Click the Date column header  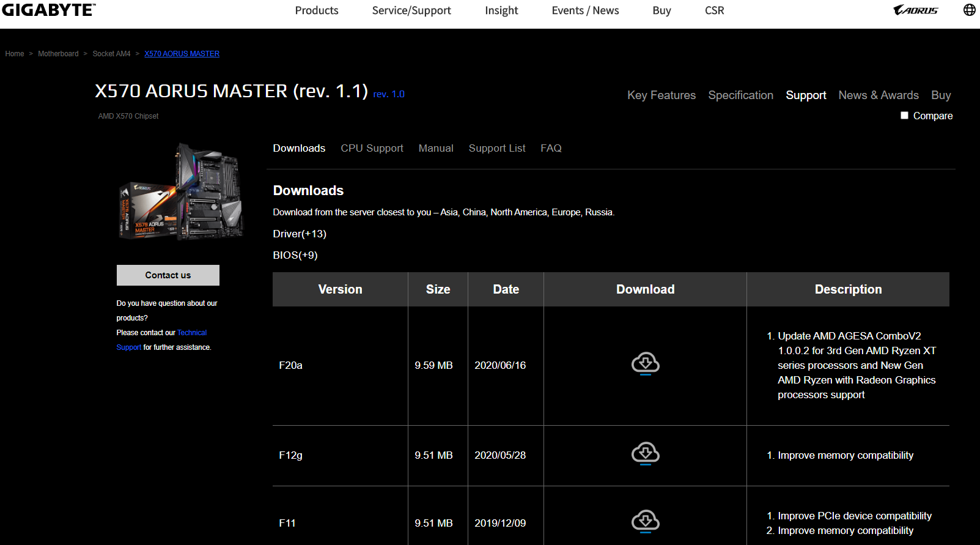[506, 289]
